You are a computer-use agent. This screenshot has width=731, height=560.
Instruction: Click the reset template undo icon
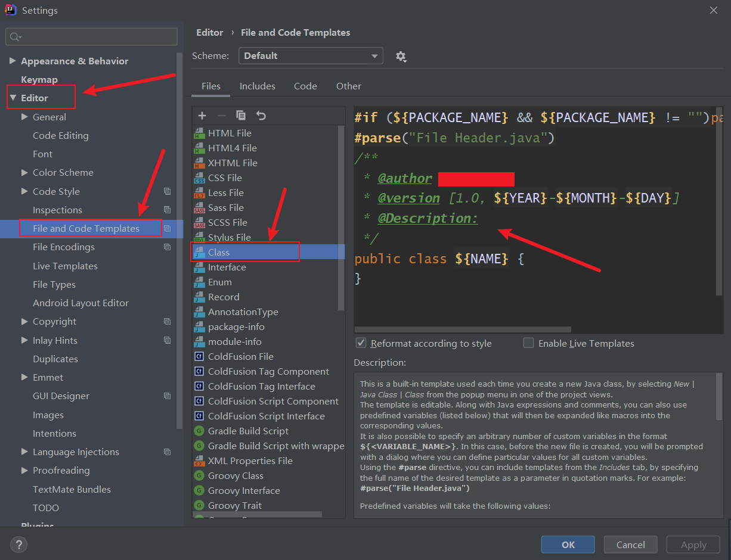point(261,116)
